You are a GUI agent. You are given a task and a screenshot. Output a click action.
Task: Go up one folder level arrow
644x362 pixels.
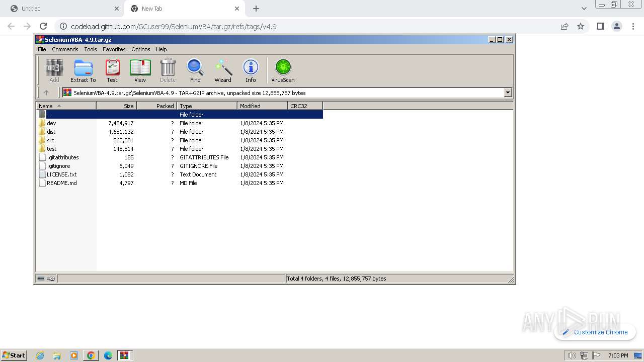click(x=46, y=93)
